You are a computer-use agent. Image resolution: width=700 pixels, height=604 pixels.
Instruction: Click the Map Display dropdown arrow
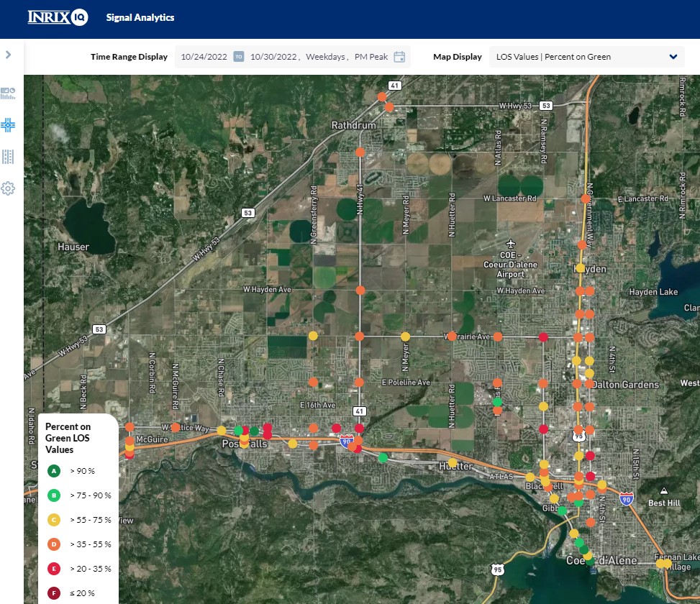coord(673,57)
